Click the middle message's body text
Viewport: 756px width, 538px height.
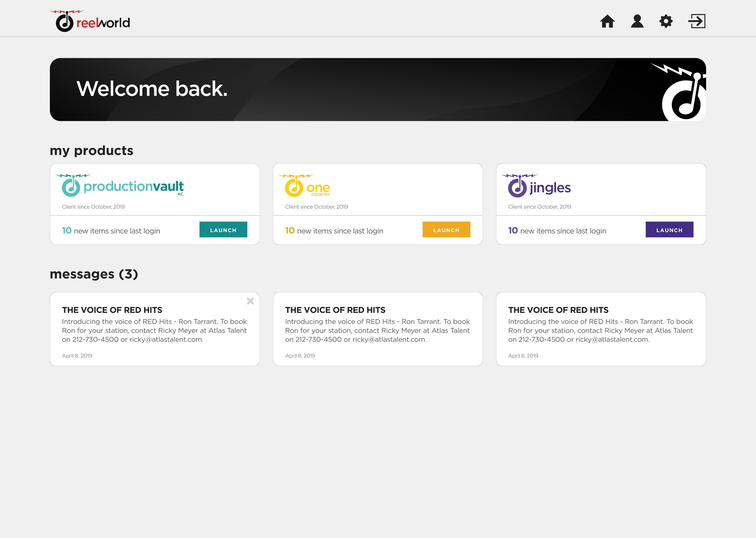pyautogui.click(x=377, y=331)
